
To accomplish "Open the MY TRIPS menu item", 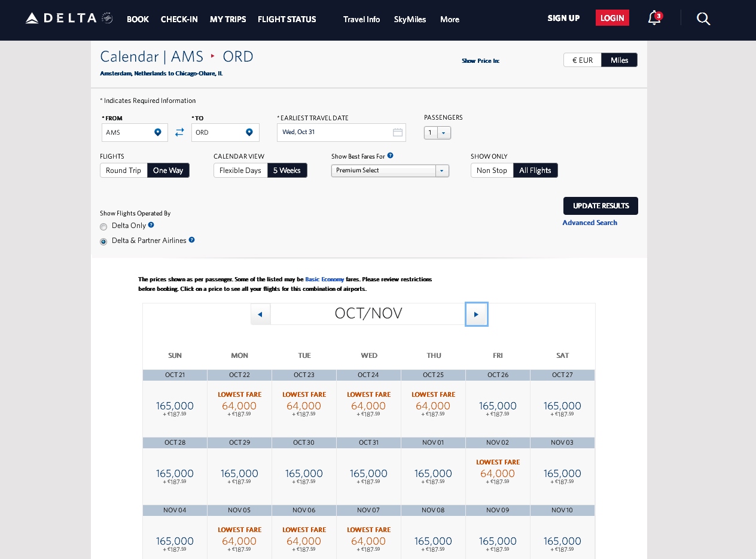I will tap(228, 19).
